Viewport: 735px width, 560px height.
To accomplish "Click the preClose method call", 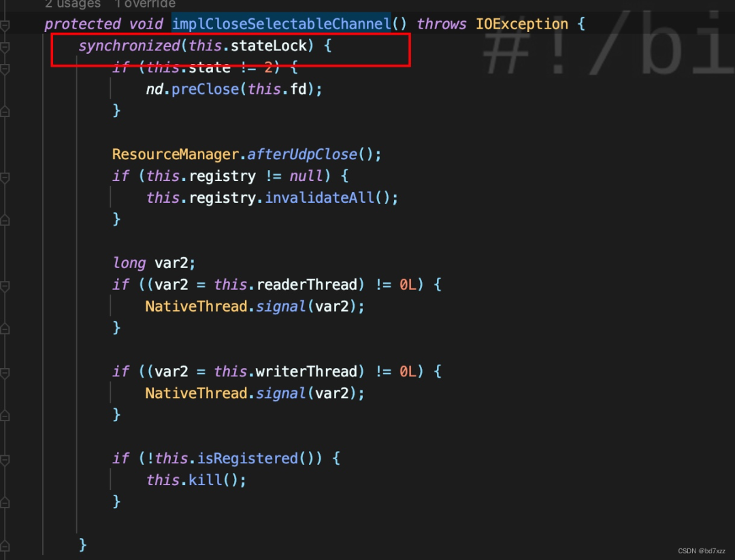I will point(206,89).
